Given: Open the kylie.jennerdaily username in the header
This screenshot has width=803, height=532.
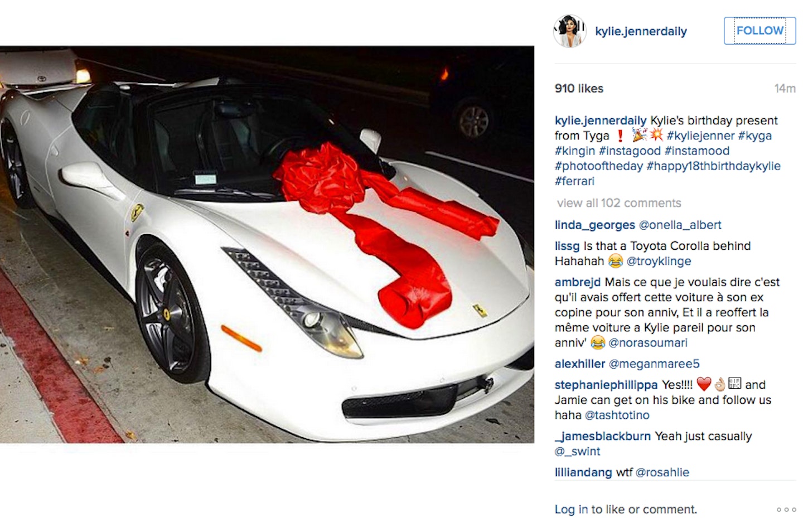Looking at the screenshot, I should coord(641,32).
